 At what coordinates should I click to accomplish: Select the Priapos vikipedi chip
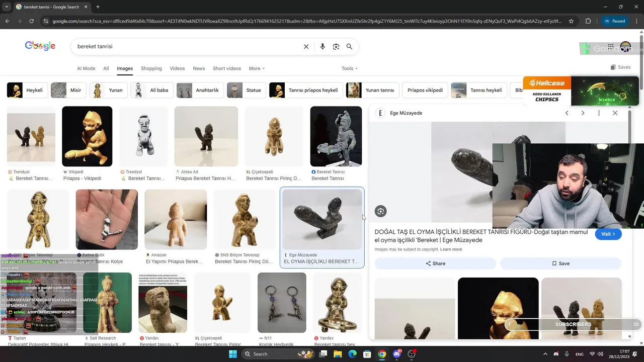point(425,90)
